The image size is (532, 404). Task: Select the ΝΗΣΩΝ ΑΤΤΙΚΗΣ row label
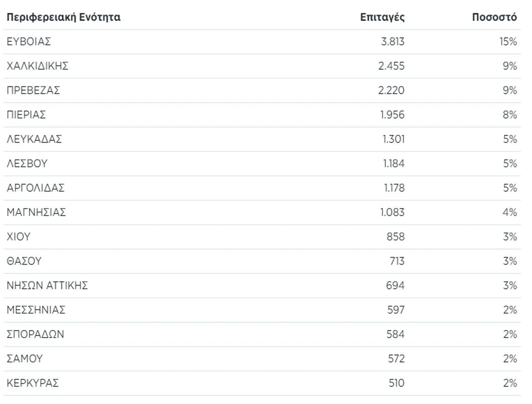point(47,286)
